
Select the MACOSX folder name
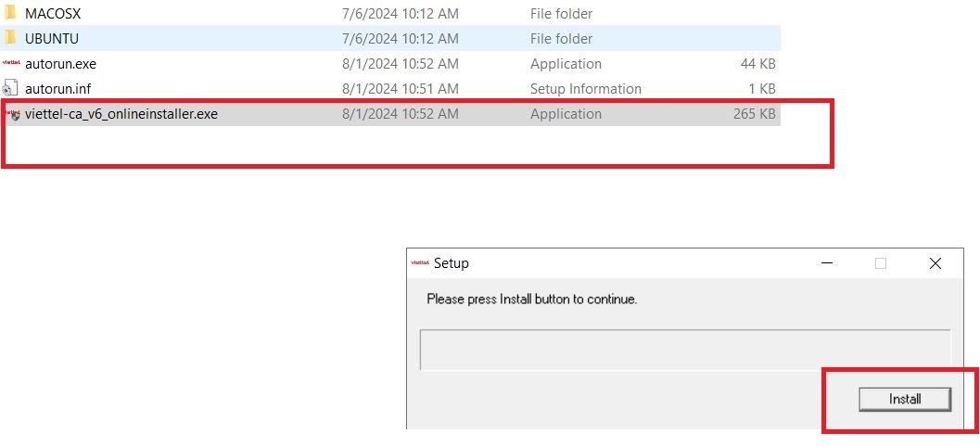point(53,14)
